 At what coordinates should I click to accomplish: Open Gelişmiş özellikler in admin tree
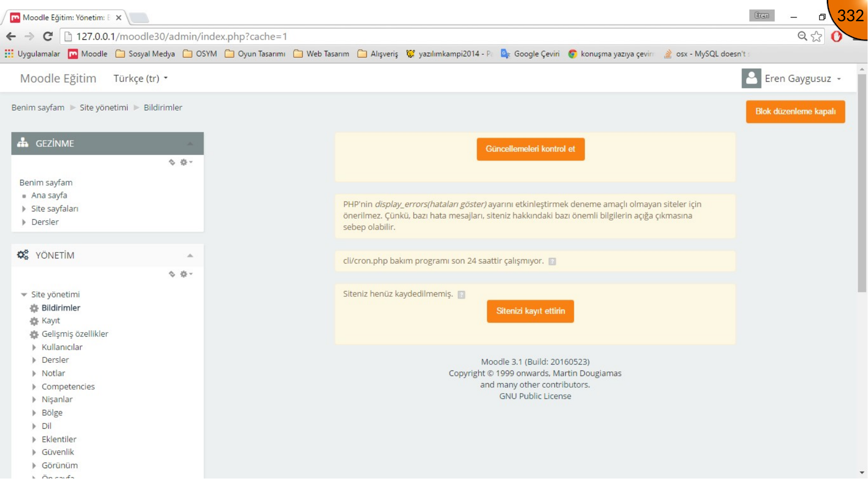(x=75, y=334)
